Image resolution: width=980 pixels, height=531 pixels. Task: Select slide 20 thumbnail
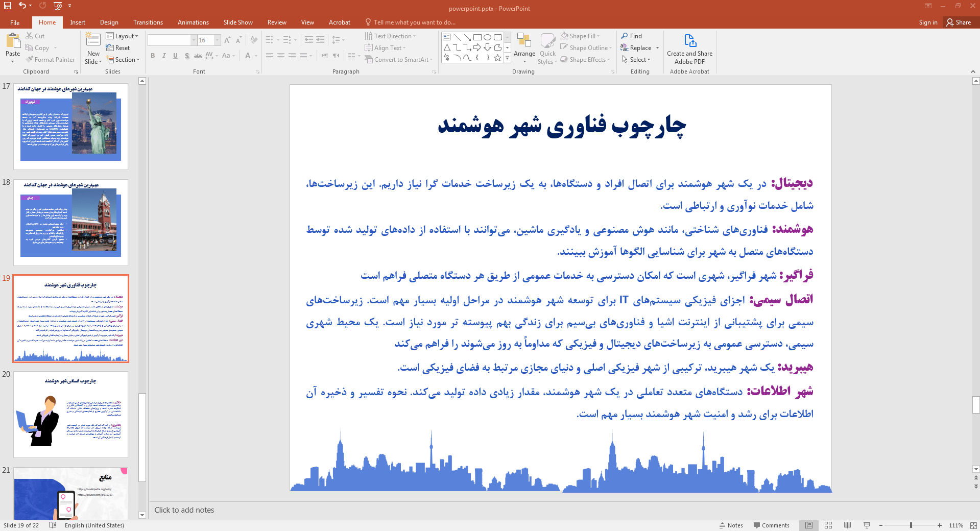[x=70, y=415]
